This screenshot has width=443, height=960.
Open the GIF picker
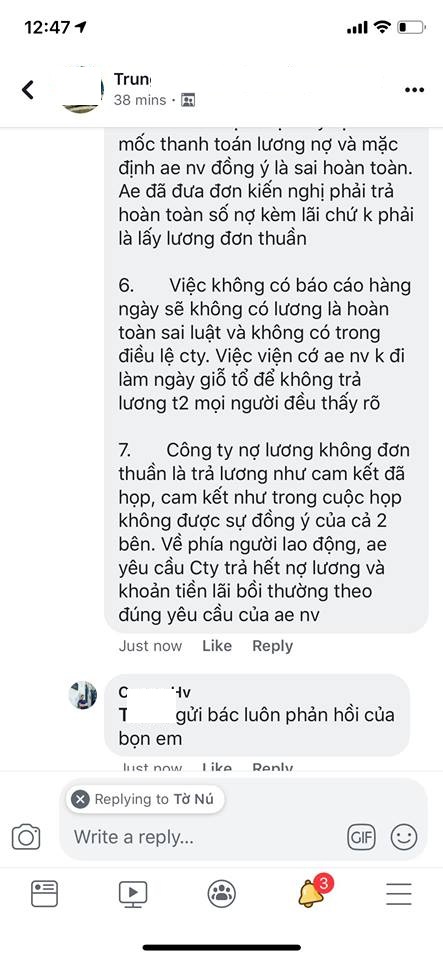click(x=362, y=836)
